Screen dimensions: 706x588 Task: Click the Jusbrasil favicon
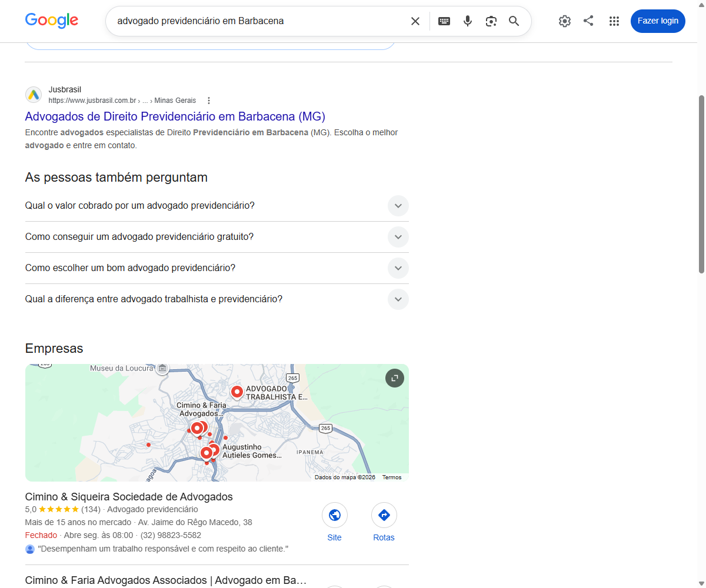(x=34, y=95)
